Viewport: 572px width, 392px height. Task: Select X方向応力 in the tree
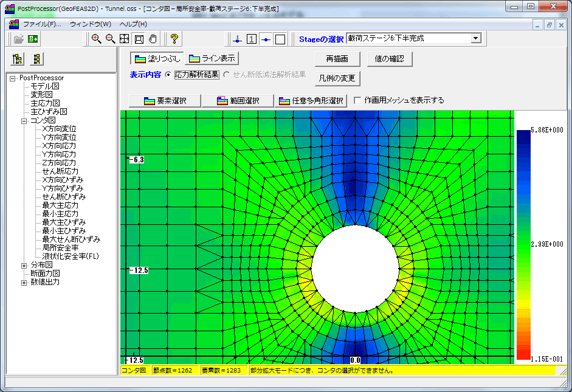tap(59, 146)
